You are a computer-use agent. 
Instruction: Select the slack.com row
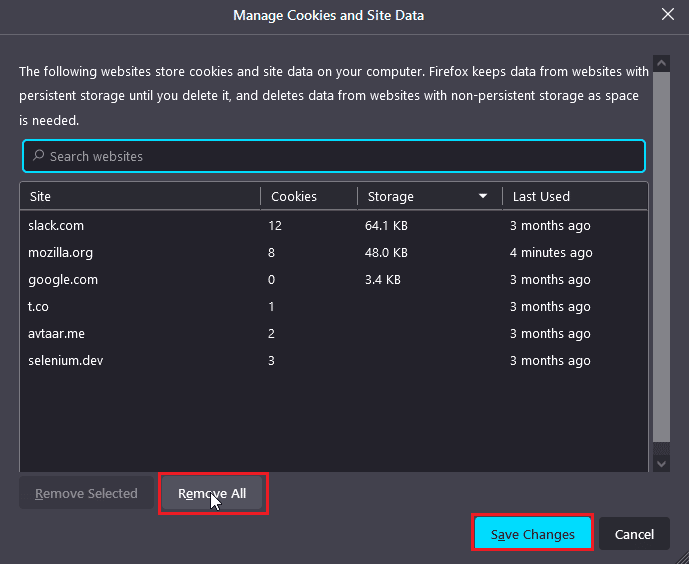pyautogui.click(x=334, y=226)
